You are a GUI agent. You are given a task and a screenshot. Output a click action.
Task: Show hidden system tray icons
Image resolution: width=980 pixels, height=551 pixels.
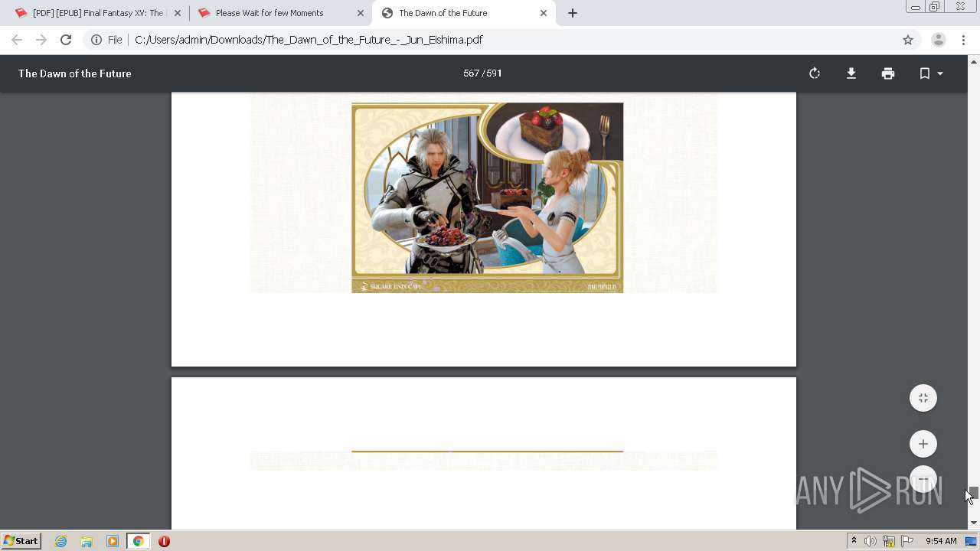tap(854, 541)
